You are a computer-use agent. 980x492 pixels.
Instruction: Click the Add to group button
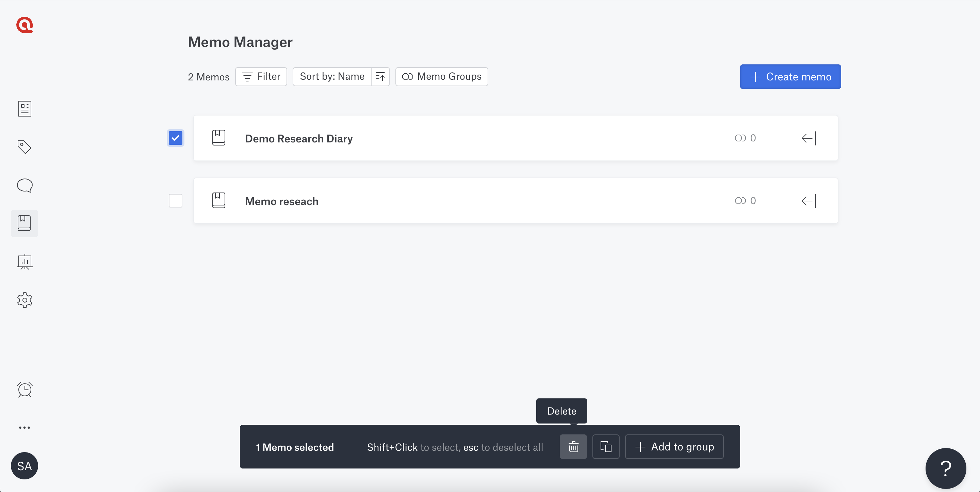tap(674, 447)
